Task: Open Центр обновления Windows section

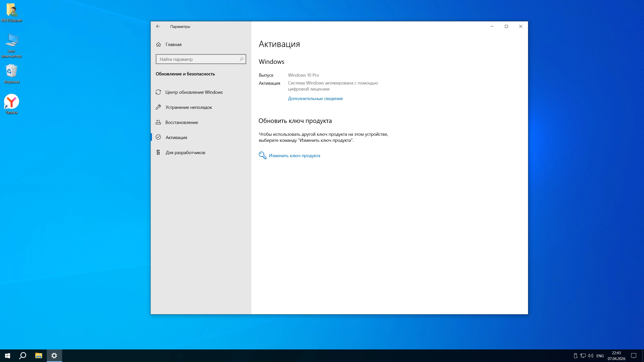Action: [194, 92]
